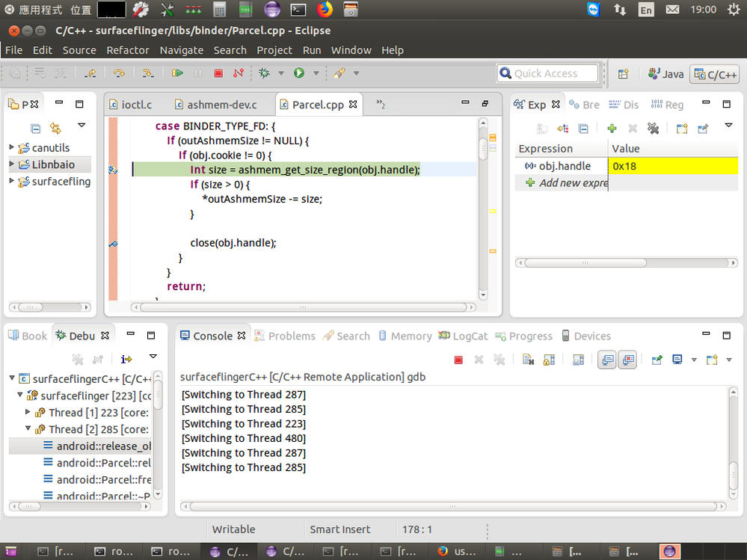The image size is (747, 560).
Task: Click the red Terminate icon in Console
Action: coord(458,360)
